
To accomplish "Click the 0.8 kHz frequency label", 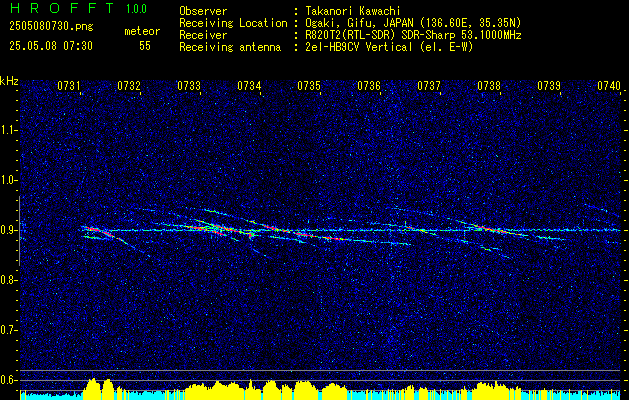I will pyautogui.click(x=9, y=280).
